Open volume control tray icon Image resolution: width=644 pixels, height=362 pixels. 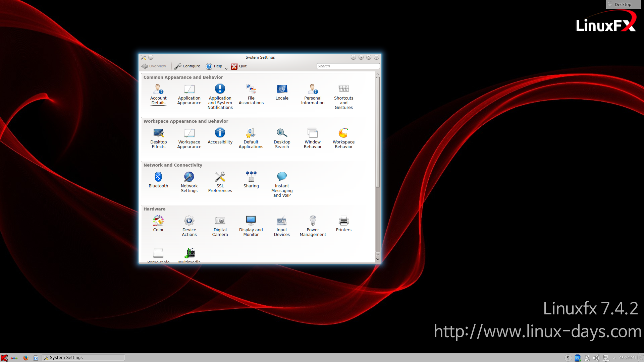point(596,358)
